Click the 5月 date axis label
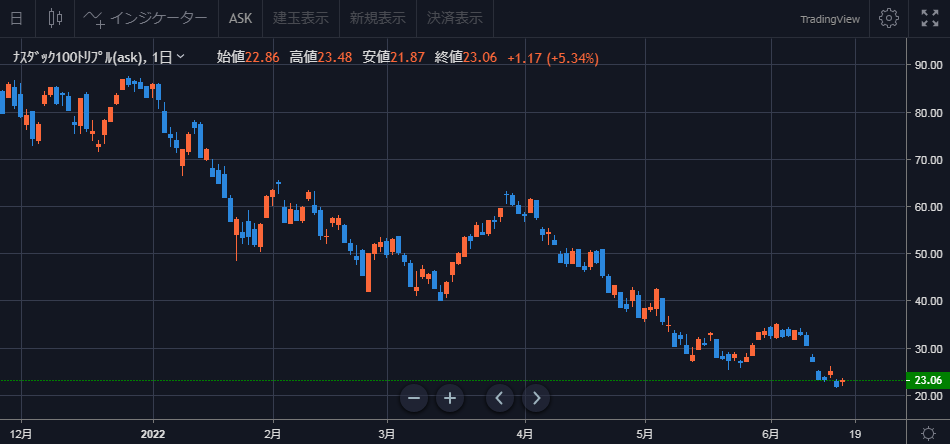 [645, 434]
